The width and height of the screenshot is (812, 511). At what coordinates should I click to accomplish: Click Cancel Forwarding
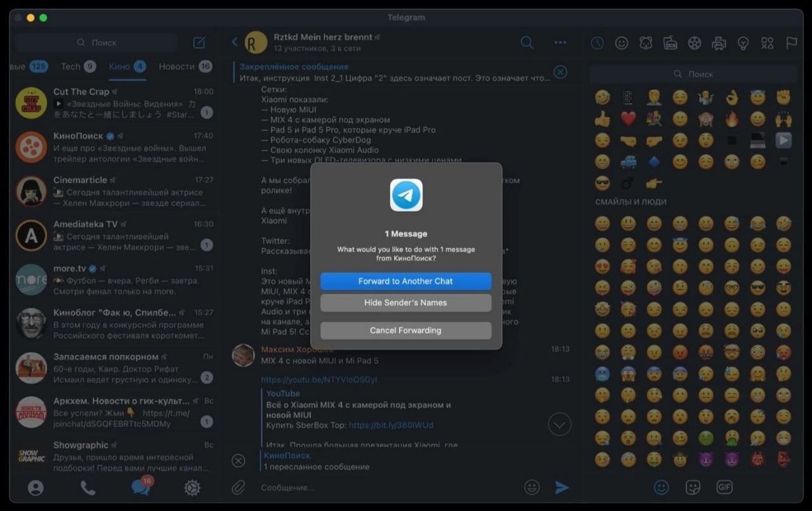point(406,330)
